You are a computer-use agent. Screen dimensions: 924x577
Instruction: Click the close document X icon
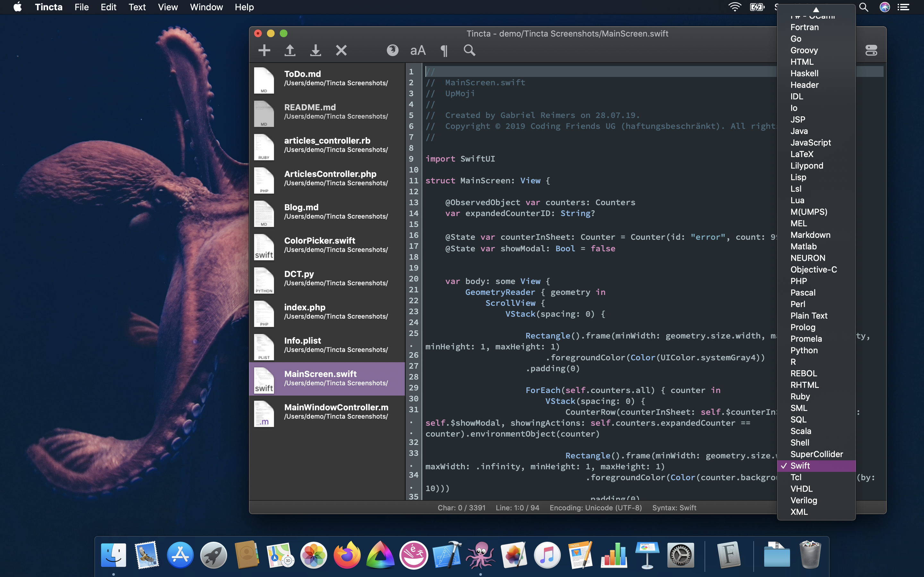(341, 50)
